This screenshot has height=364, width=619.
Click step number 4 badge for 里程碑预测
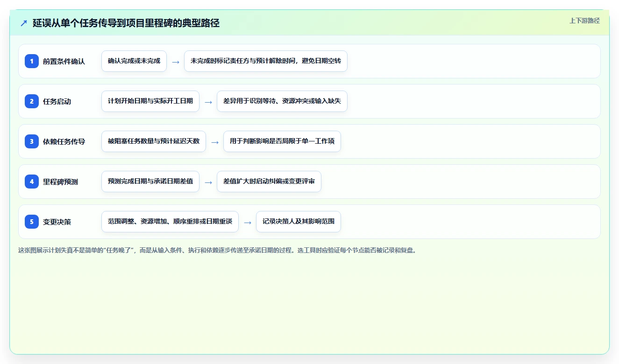tap(32, 182)
